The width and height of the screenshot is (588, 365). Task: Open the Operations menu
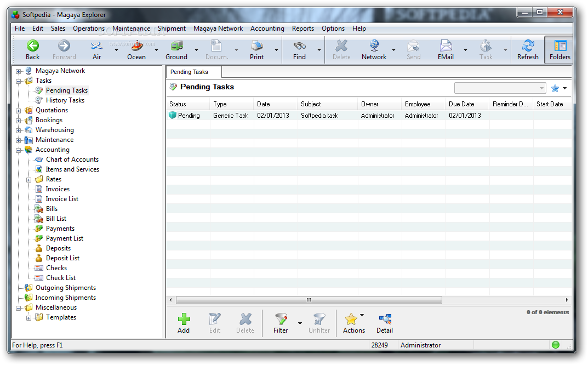tap(89, 28)
